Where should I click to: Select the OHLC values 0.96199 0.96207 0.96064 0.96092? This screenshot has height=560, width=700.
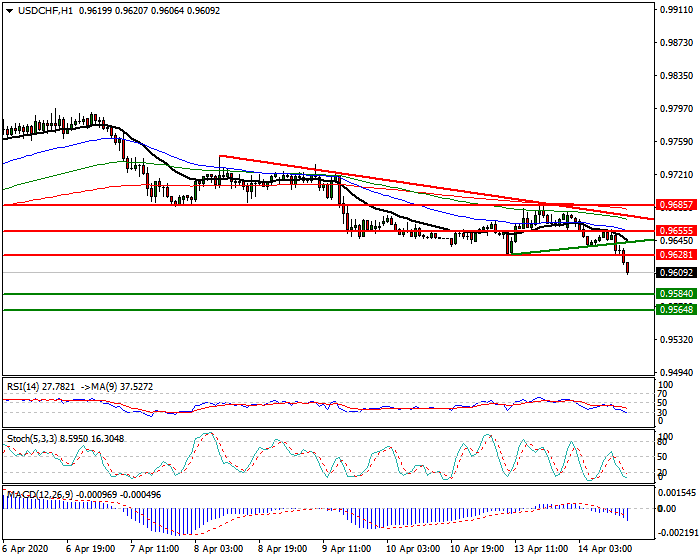(x=149, y=11)
